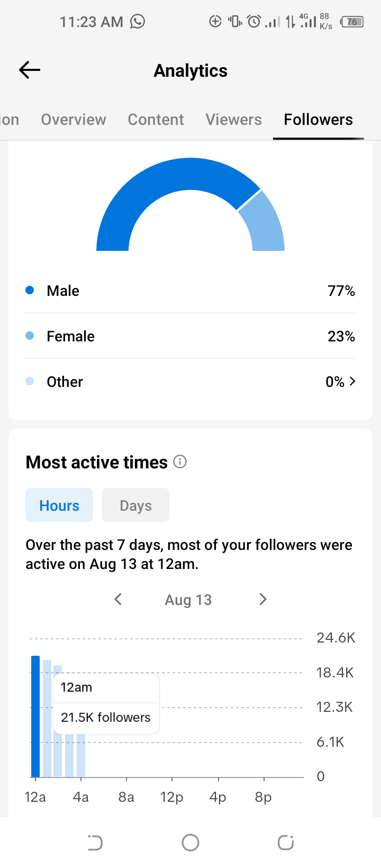Select the Hours toggle

pyautogui.click(x=59, y=505)
